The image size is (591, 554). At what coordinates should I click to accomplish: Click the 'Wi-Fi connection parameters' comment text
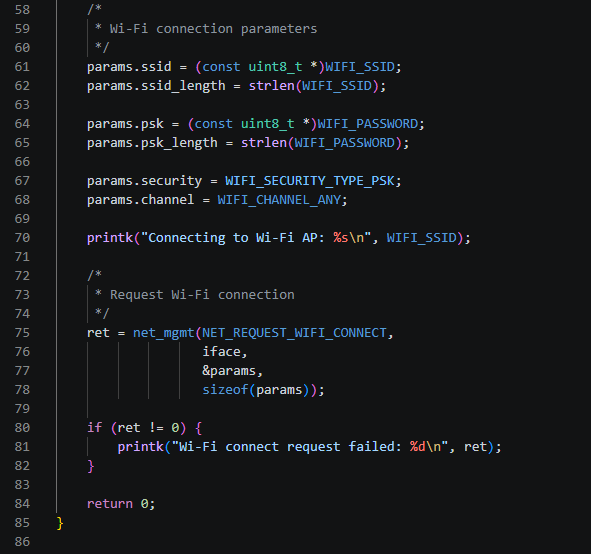213,29
